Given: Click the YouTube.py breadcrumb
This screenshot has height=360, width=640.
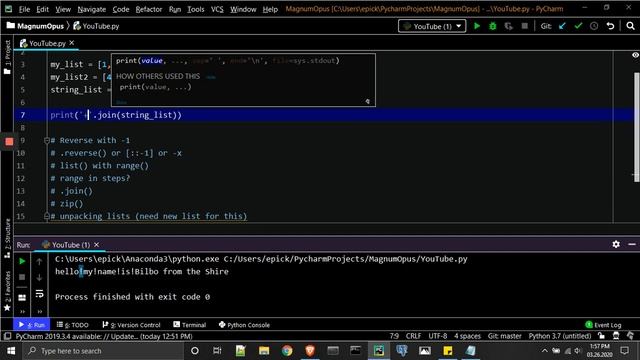Looking at the screenshot, I should [x=96, y=26].
